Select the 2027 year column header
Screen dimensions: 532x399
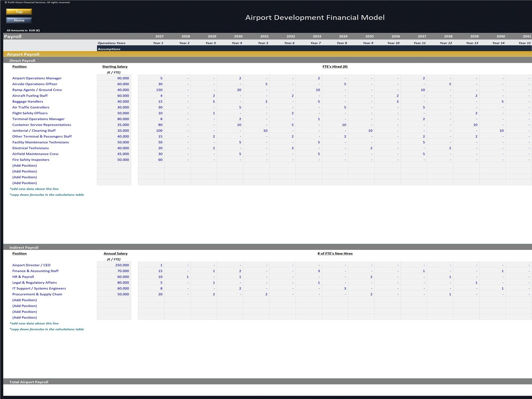(x=159, y=36)
